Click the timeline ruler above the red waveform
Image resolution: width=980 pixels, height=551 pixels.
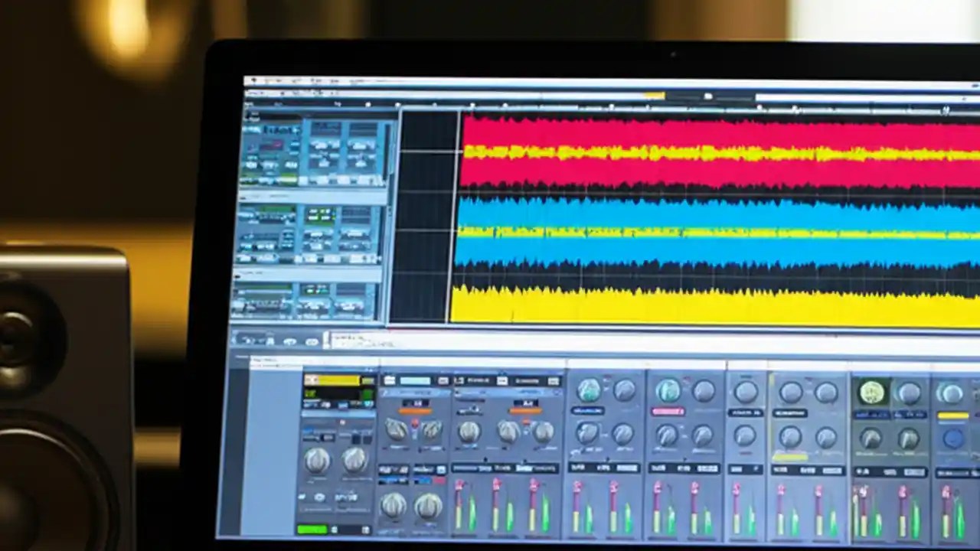point(689,105)
